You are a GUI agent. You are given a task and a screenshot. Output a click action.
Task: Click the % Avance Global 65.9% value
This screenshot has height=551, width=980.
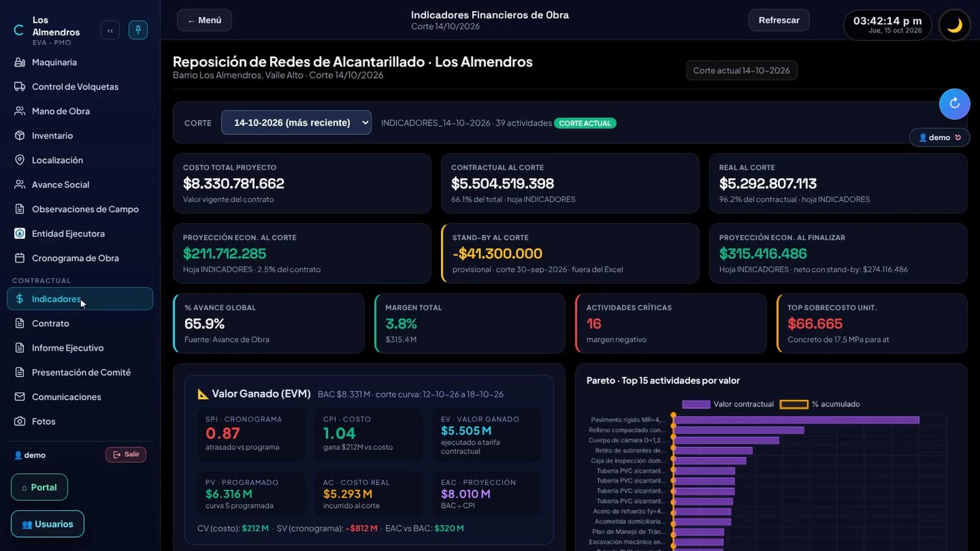[204, 323]
